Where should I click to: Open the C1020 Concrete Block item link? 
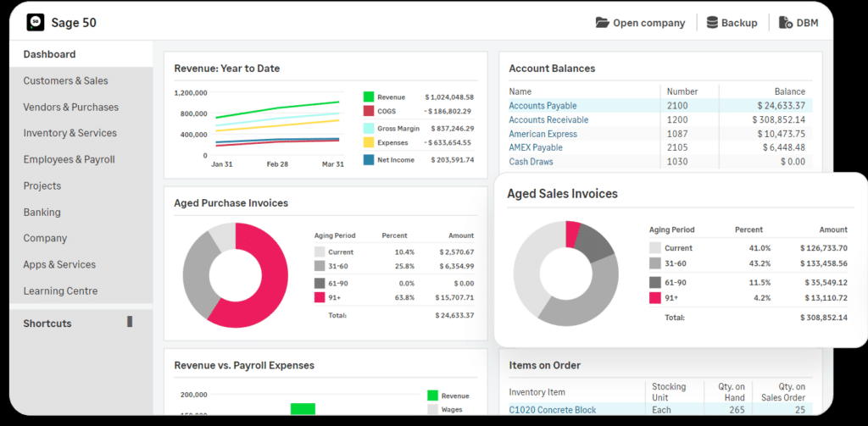pos(553,410)
